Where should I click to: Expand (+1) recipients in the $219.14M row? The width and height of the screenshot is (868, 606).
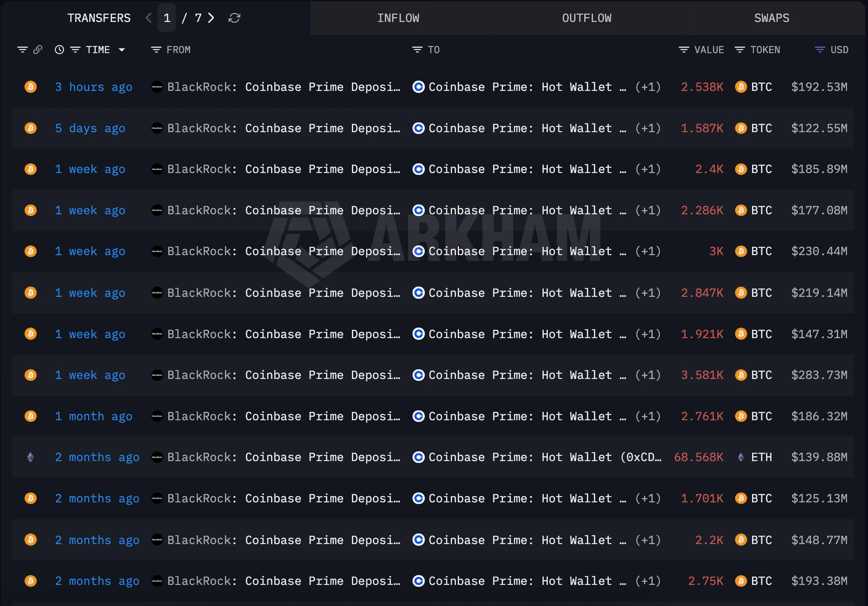coord(648,293)
